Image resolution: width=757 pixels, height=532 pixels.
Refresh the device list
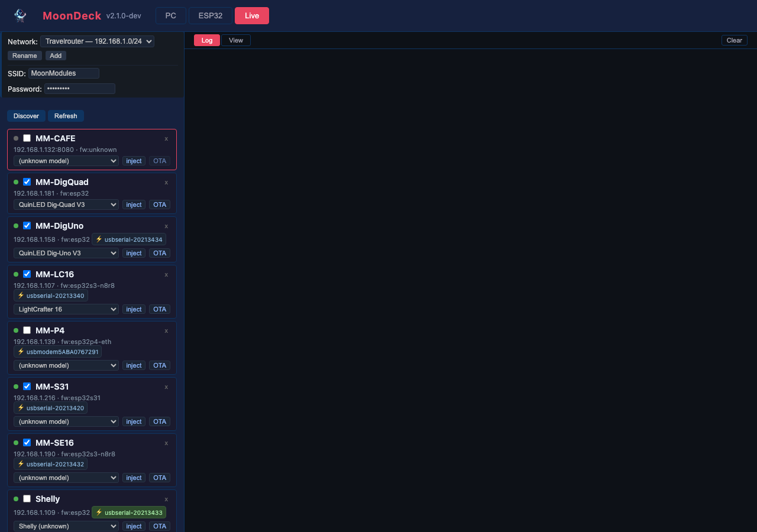[x=66, y=116]
